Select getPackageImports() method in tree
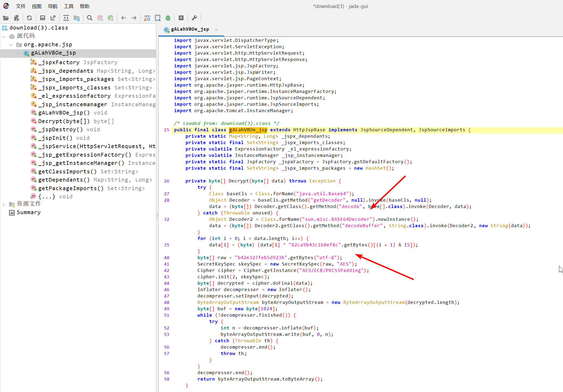Image resolution: width=563 pixels, height=392 pixels. [x=92, y=188]
